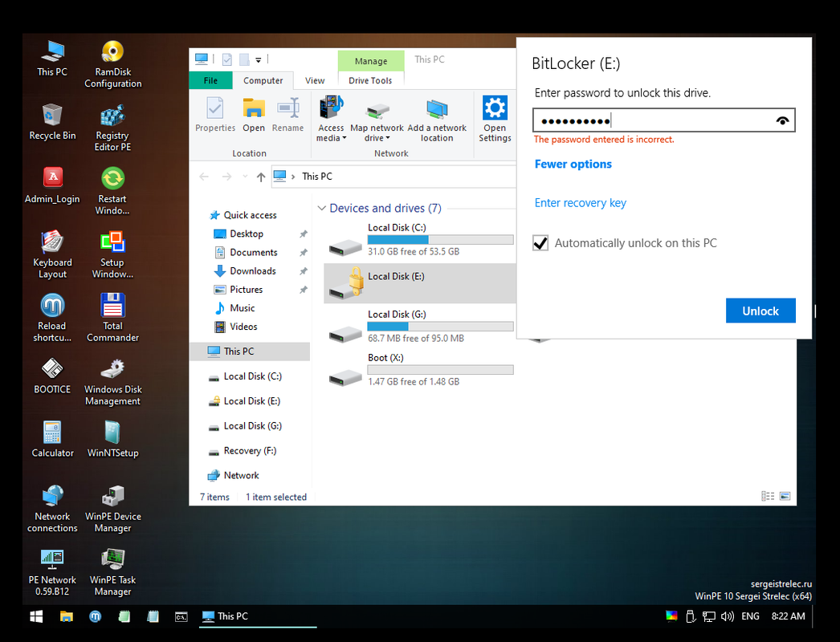
Task: Open Documents in navigation pane
Action: (x=254, y=252)
